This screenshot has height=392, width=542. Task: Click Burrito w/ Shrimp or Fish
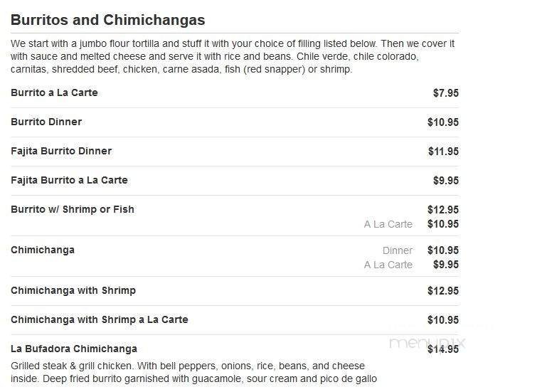73,209
